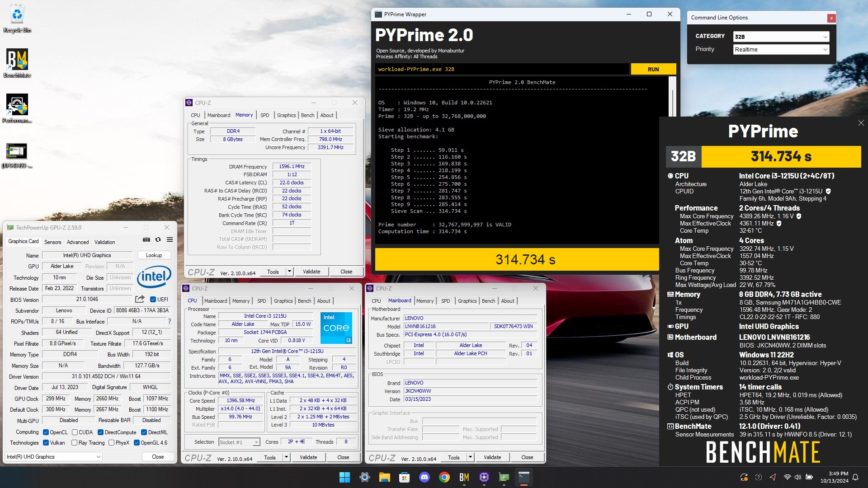Open About tab in CPU-Z CPU window

(324, 301)
